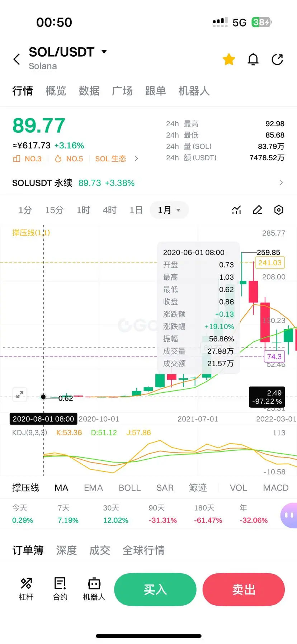Open the 深度 depth tab

tap(66, 550)
